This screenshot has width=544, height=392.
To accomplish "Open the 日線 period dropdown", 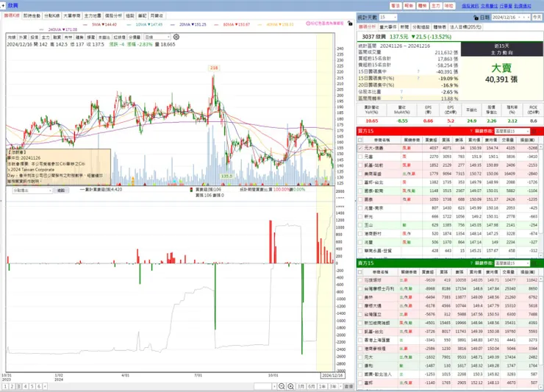I will point(157,38).
